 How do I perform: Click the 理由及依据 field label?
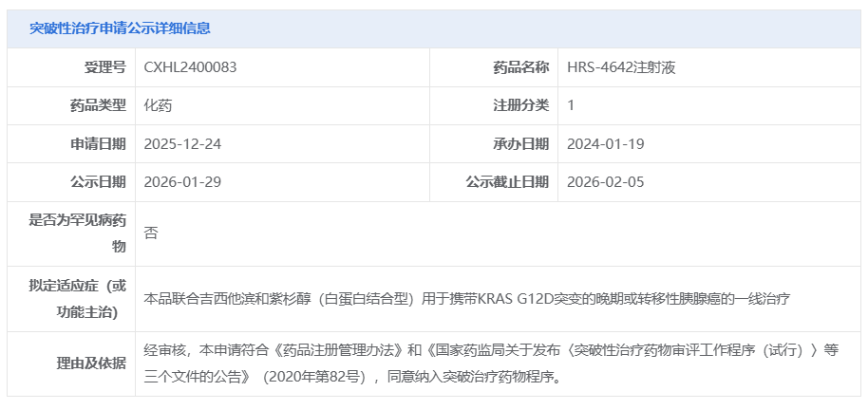(x=91, y=363)
